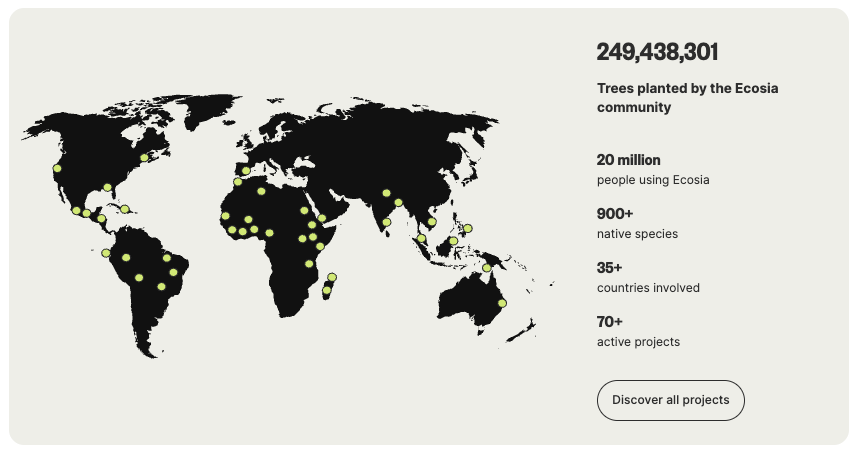The height and width of the screenshot is (454, 855).
Task: Click the 'native species' label
Action: pos(637,234)
